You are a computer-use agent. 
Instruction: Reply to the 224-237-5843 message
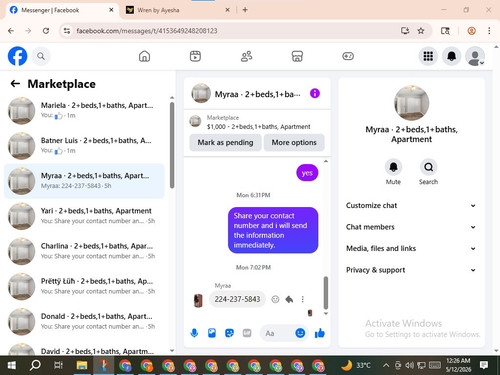(x=289, y=299)
